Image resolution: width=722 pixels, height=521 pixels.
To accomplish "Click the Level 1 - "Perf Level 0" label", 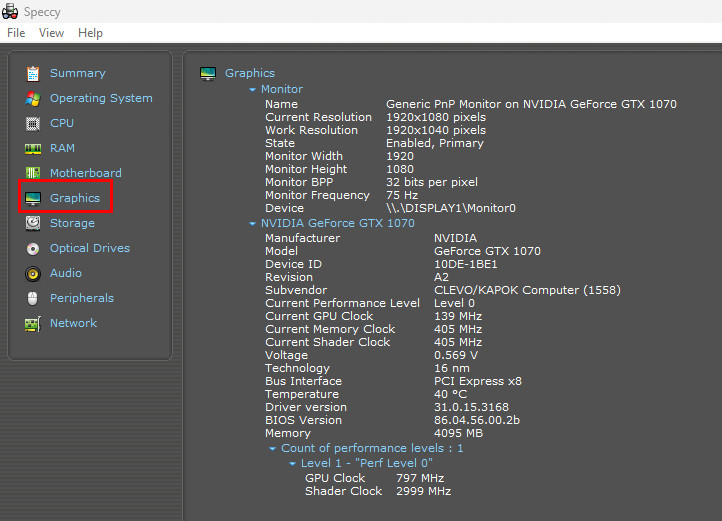I will [367, 463].
